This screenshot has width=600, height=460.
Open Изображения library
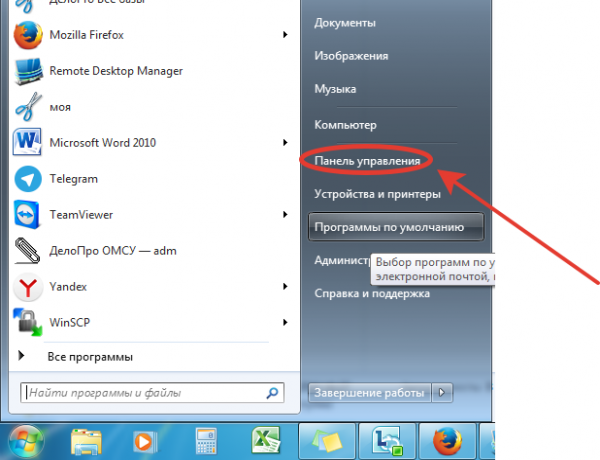(351, 56)
